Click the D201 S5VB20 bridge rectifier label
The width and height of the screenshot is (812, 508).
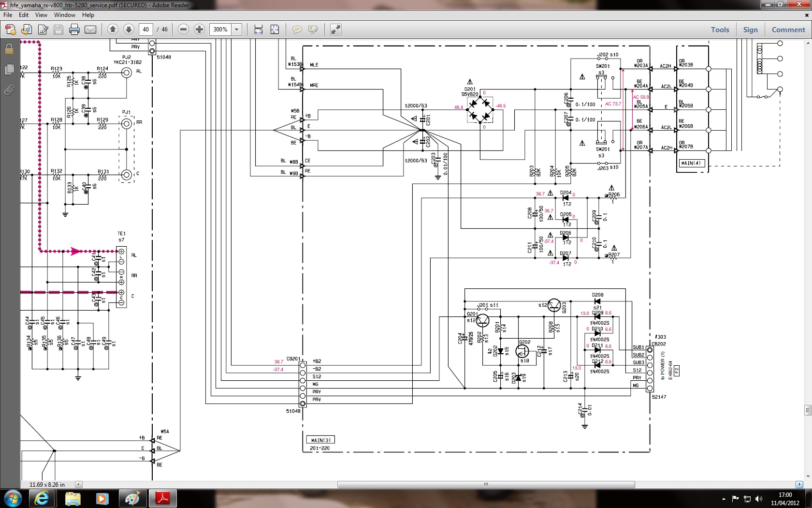tap(470, 91)
